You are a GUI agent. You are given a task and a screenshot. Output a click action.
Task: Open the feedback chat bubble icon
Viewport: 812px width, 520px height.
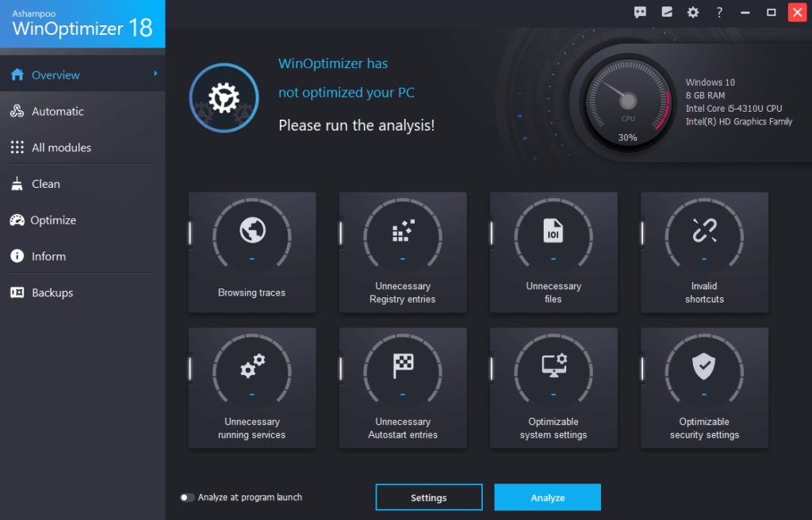[640, 13]
